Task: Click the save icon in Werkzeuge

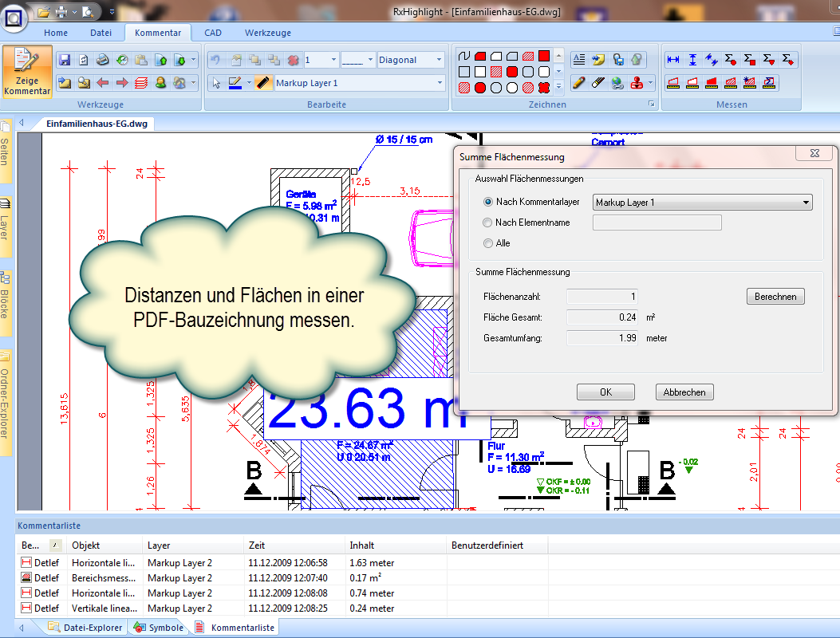Action: (65, 60)
